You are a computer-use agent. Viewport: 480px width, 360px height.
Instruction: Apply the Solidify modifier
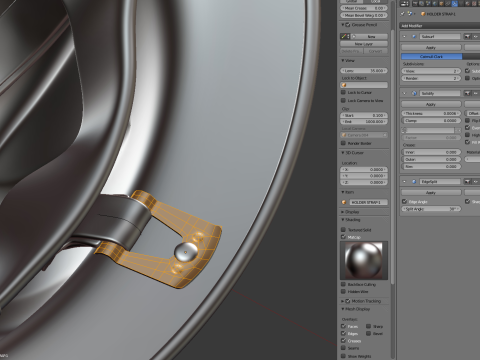(x=431, y=104)
